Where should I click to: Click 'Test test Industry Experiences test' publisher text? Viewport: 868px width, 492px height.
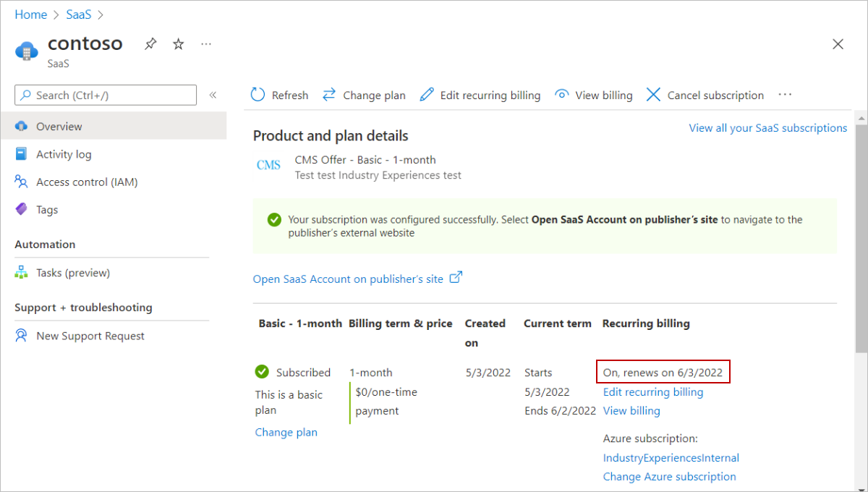tap(378, 175)
